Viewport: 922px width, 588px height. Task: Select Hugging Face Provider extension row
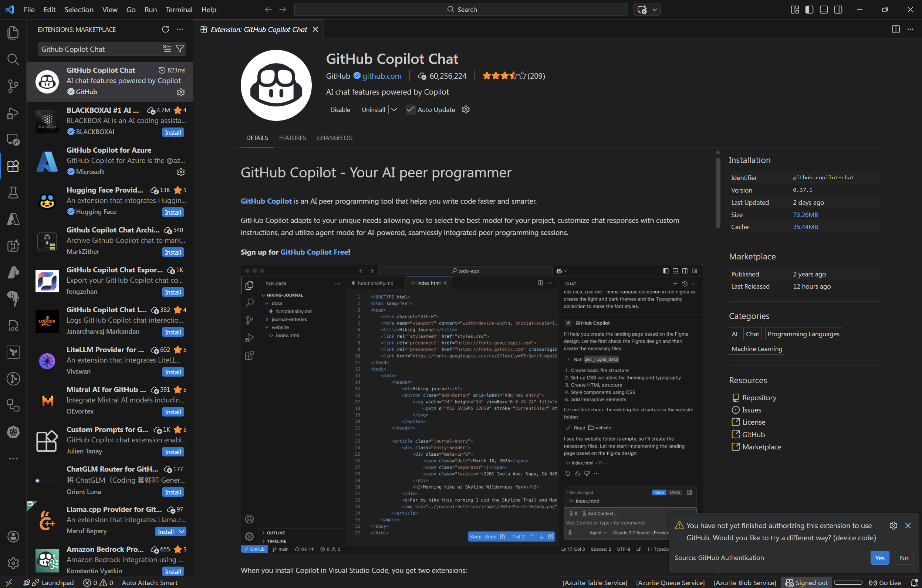pos(109,201)
